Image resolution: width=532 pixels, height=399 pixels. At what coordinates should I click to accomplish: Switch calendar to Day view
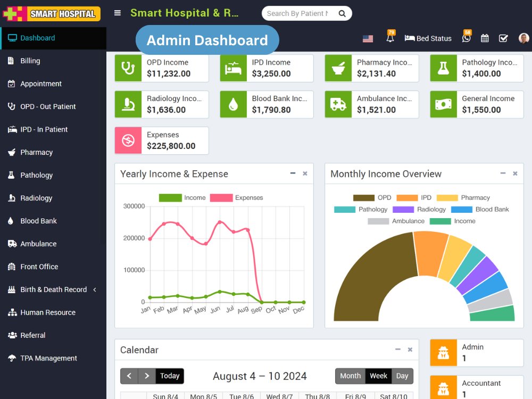[402, 376]
